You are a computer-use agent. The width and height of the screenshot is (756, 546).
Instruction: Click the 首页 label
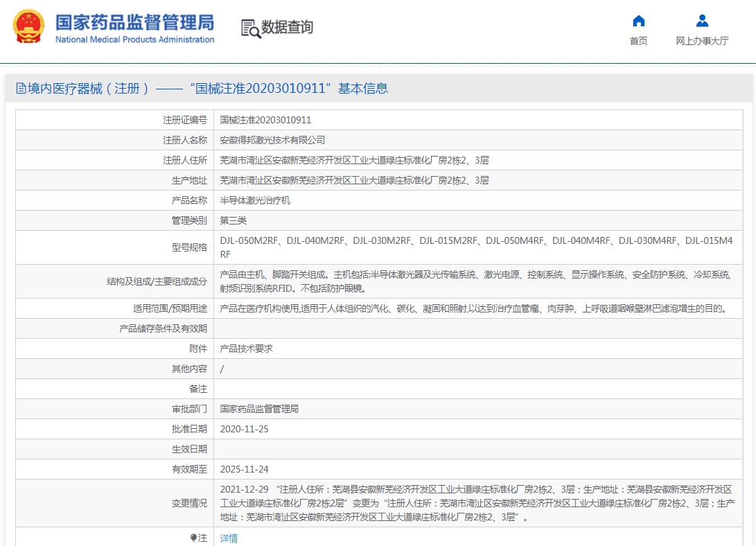tap(638, 41)
